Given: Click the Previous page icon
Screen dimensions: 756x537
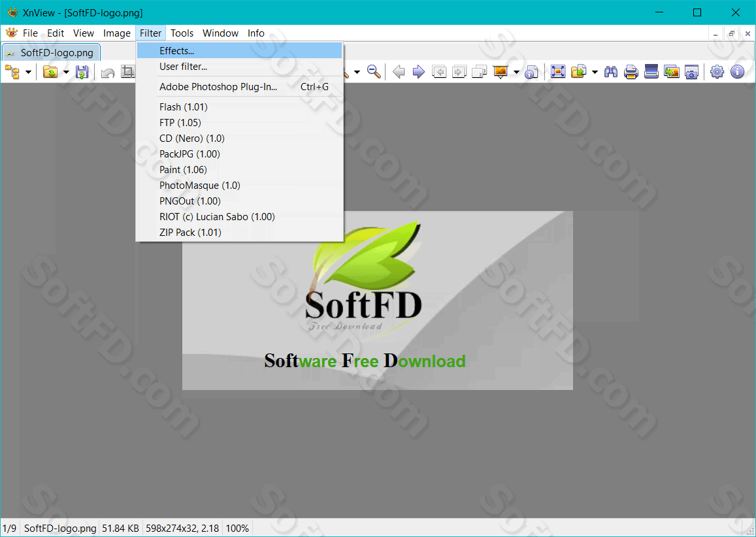Looking at the screenshot, I should (x=438, y=72).
